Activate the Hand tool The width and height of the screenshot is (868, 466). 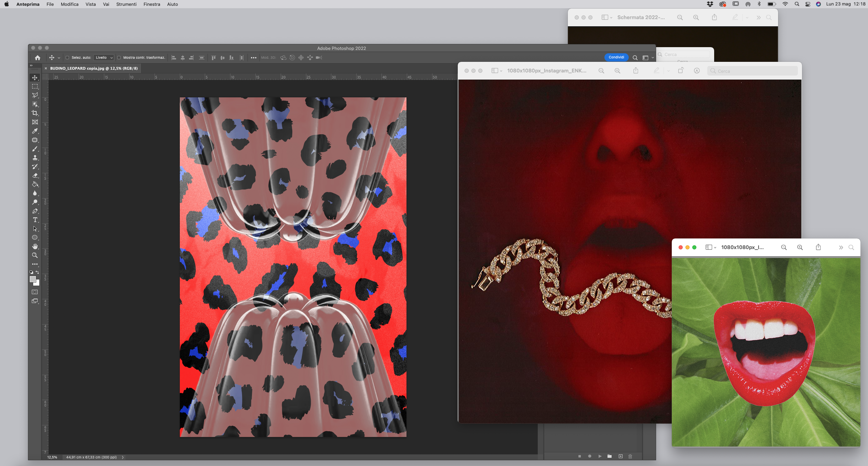coord(35,246)
